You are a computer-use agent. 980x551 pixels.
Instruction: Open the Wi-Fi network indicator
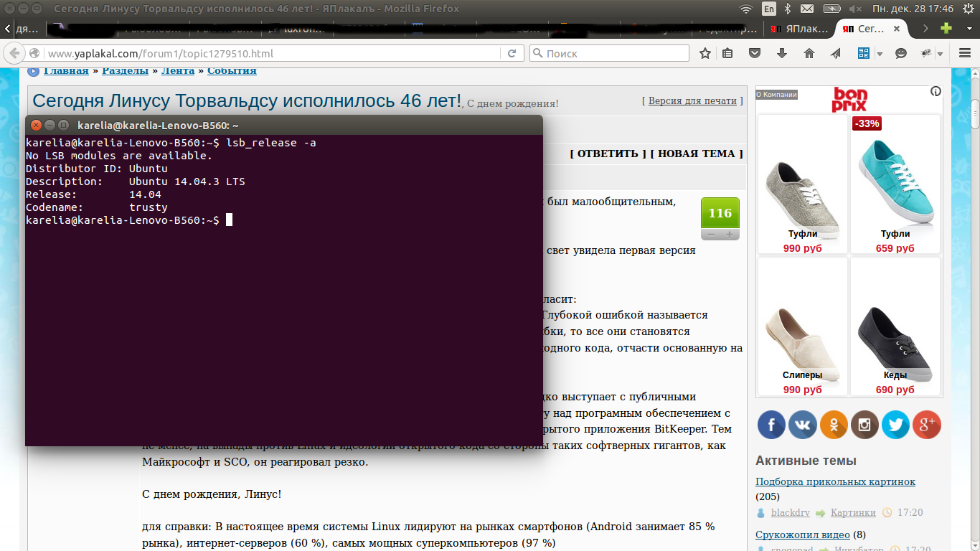pyautogui.click(x=746, y=9)
